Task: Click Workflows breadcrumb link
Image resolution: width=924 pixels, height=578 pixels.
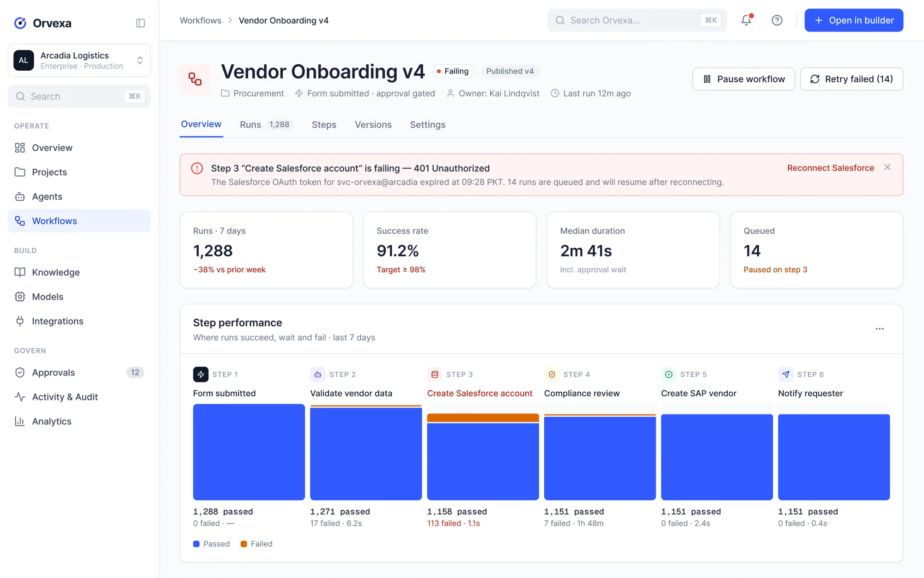Action: [x=201, y=20]
